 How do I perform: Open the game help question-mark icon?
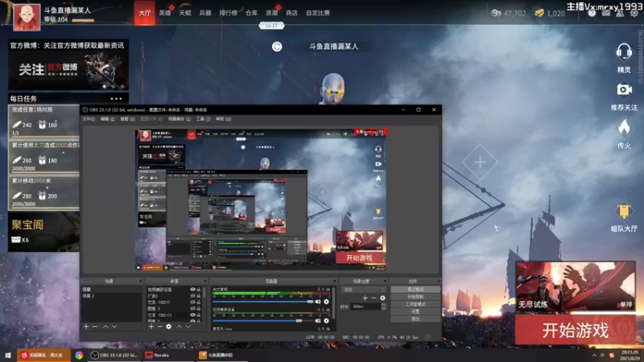(x=592, y=13)
